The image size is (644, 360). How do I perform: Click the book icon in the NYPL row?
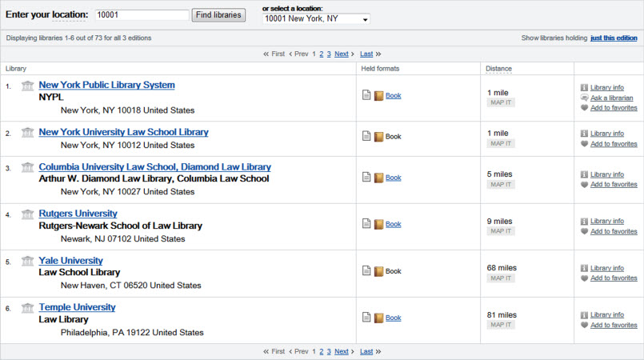tap(378, 96)
